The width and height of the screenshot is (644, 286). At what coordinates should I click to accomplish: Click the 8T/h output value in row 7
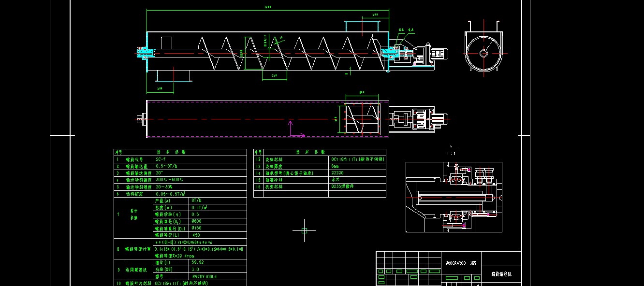197,200
